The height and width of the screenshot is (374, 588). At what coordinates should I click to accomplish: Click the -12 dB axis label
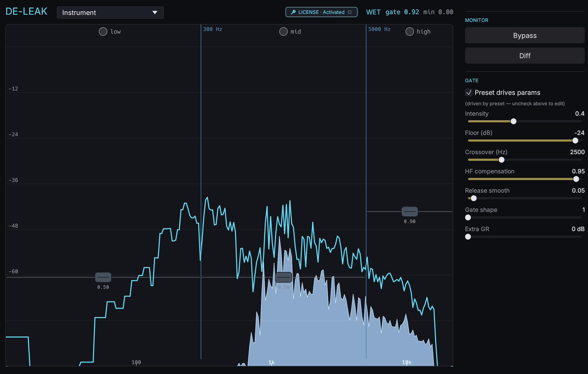click(13, 89)
